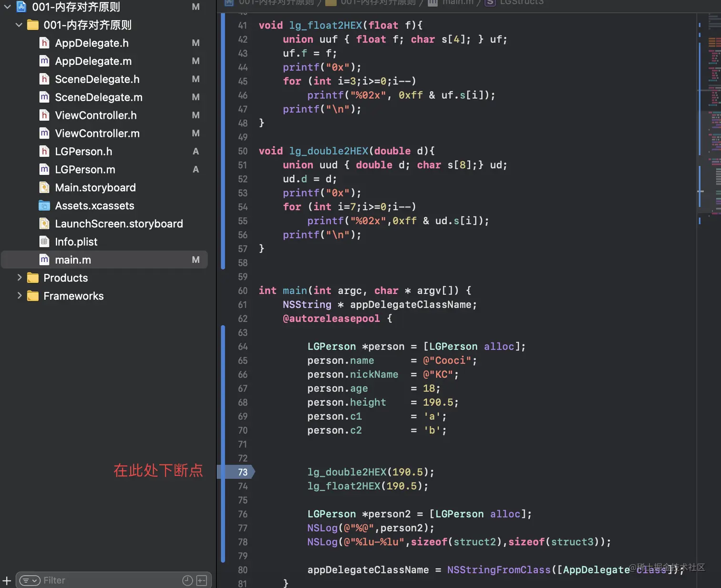Click the Filter input field
This screenshot has height=588, width=721.
(72, 580)
